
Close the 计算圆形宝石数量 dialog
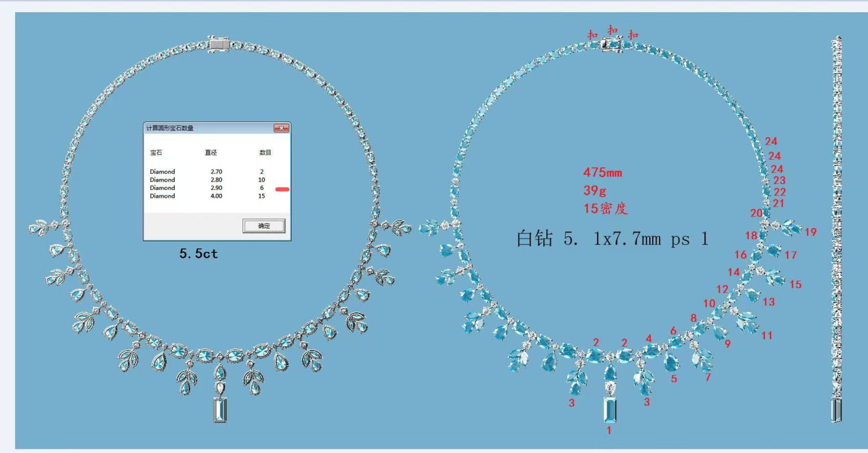(281, 128)
